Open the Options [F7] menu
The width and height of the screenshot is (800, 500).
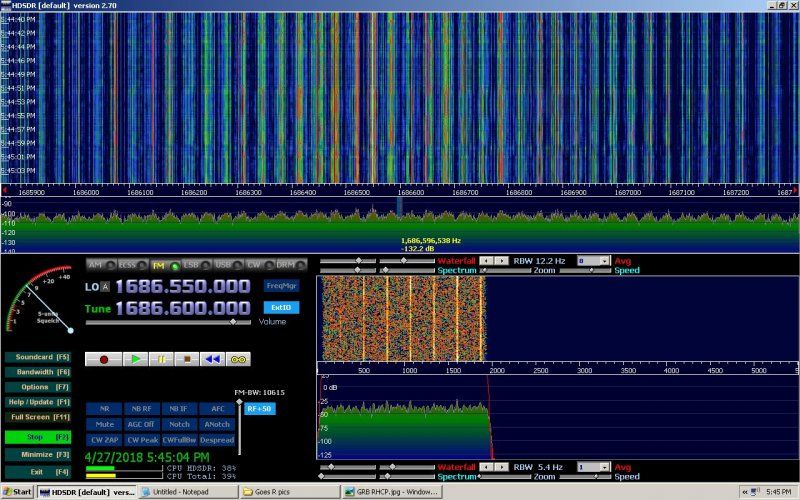tap(38, 387)
